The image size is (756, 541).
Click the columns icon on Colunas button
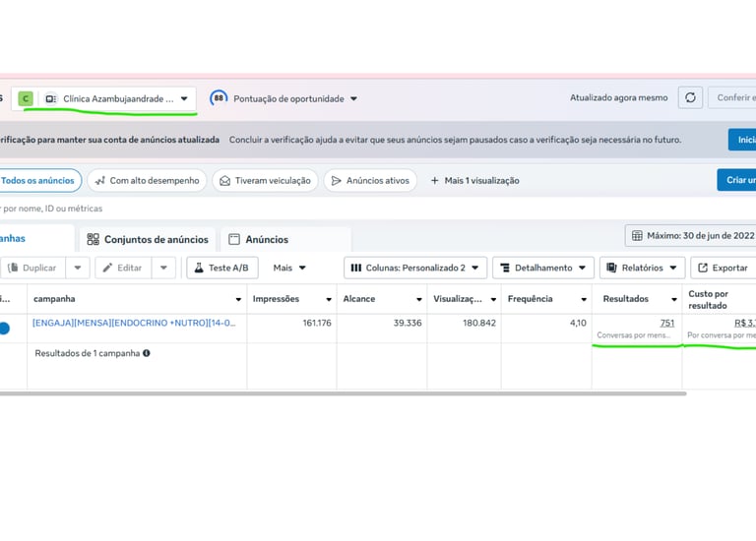point(356,268)
